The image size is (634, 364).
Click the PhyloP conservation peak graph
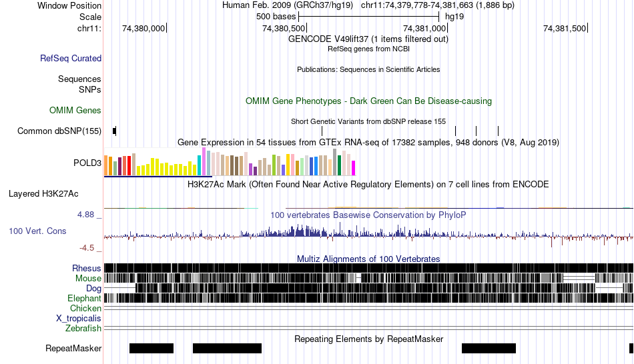(368, 235)
